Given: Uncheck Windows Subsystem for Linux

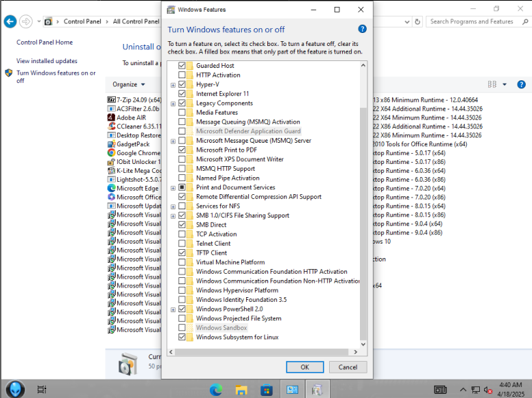Looking at the screenshot, I should [x=182, y=337].
